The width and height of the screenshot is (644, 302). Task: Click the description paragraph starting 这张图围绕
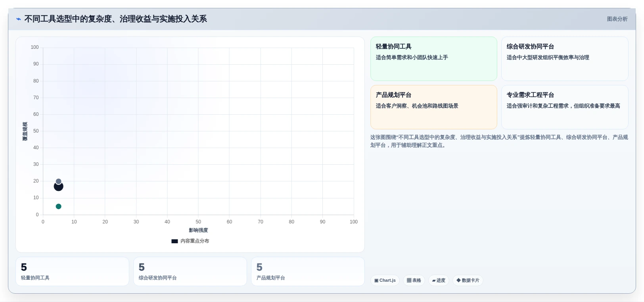[499, 141]
